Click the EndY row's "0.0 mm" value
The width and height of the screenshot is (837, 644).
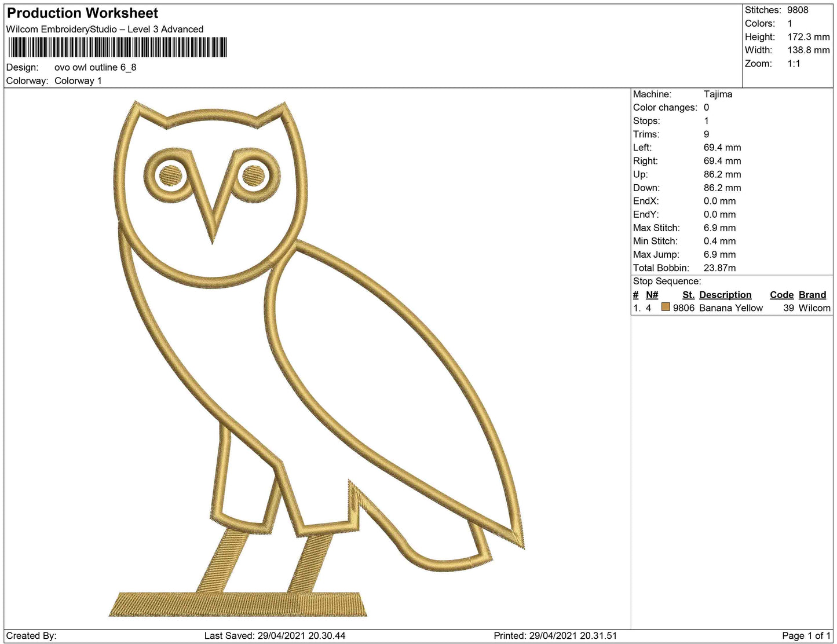[x=720, y=214]
